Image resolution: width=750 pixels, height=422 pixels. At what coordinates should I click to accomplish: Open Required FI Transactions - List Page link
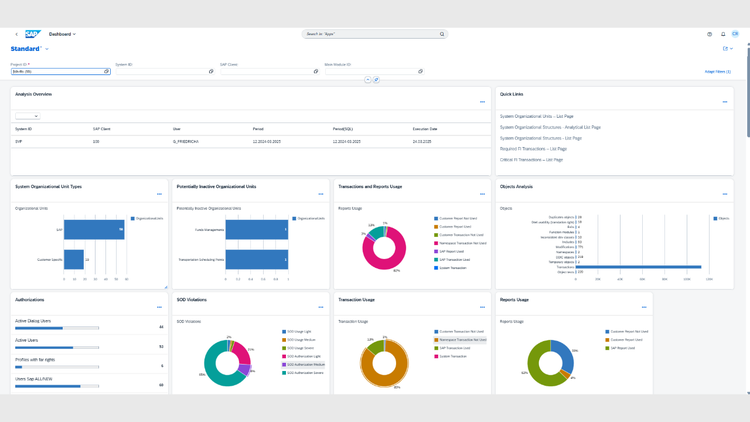pyautogui.click(x=533, y=149)
